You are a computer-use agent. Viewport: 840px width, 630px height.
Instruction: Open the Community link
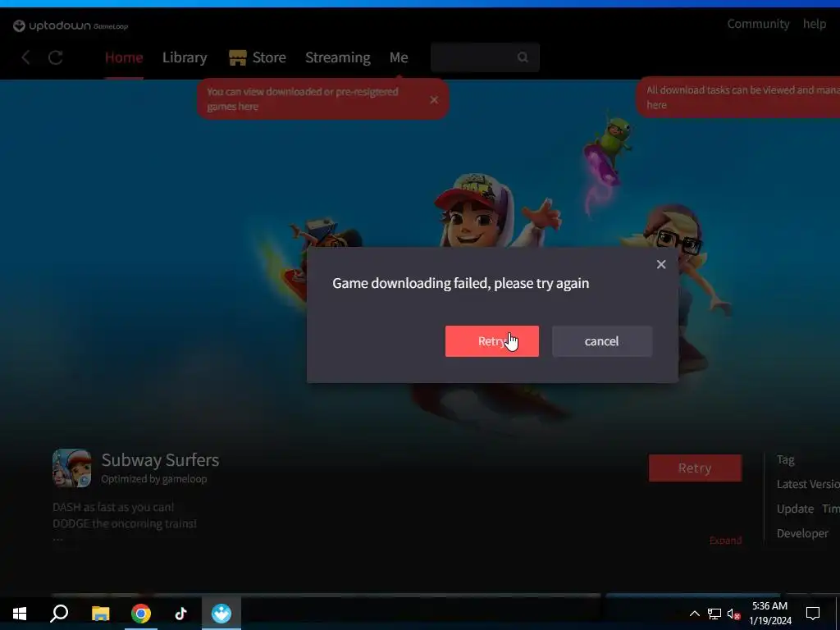(758, 24)
